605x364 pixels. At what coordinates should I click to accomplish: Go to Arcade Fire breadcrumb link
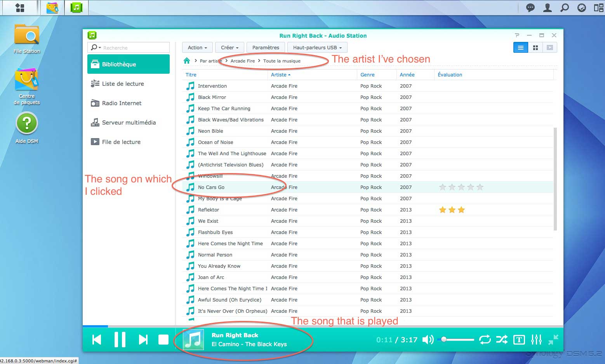pyautogui.click(x=243, y=61)
